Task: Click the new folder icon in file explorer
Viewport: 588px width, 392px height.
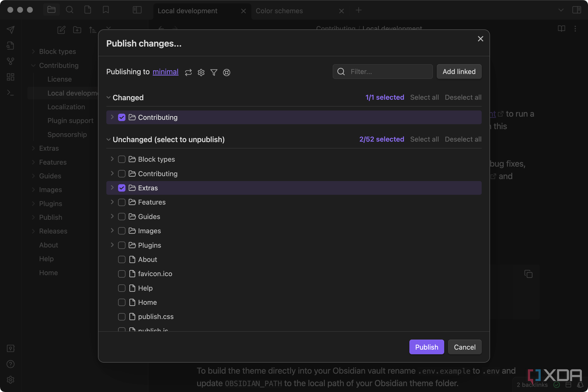Action: coord(77,30)
